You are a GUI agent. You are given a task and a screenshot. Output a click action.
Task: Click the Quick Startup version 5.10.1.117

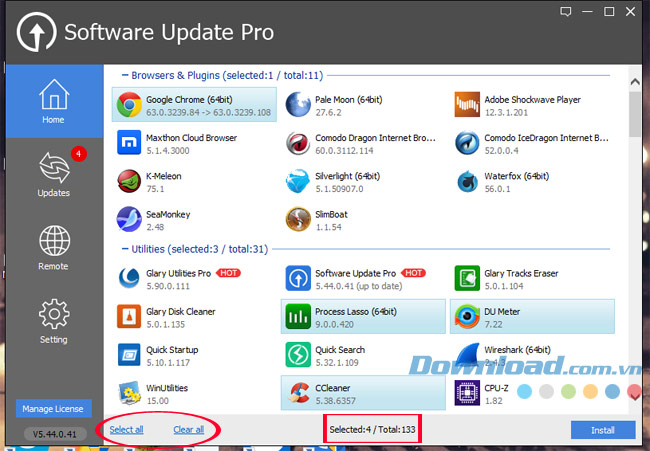(168, 363)
